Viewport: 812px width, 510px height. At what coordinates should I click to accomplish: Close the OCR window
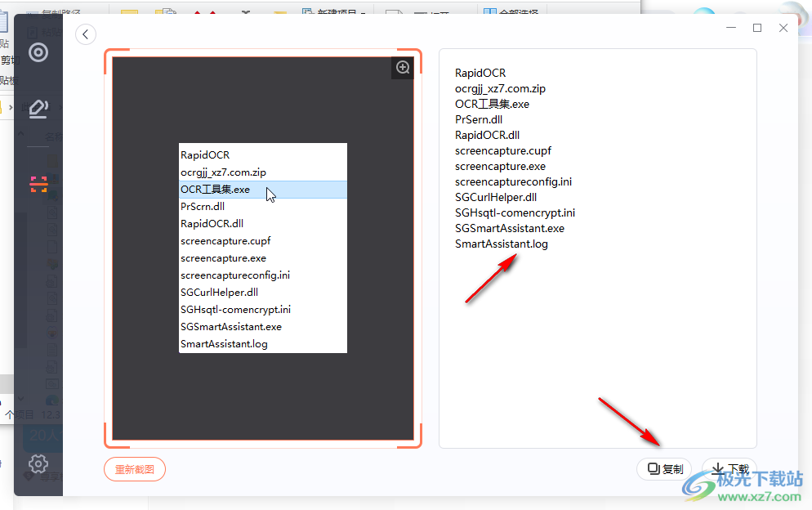pos(783,28)
